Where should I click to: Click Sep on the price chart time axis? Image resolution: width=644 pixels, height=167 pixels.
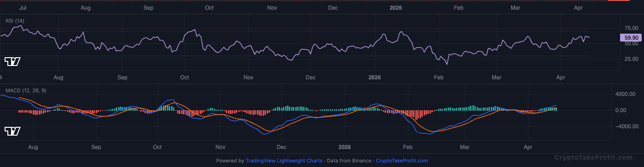tap(148, 8)
